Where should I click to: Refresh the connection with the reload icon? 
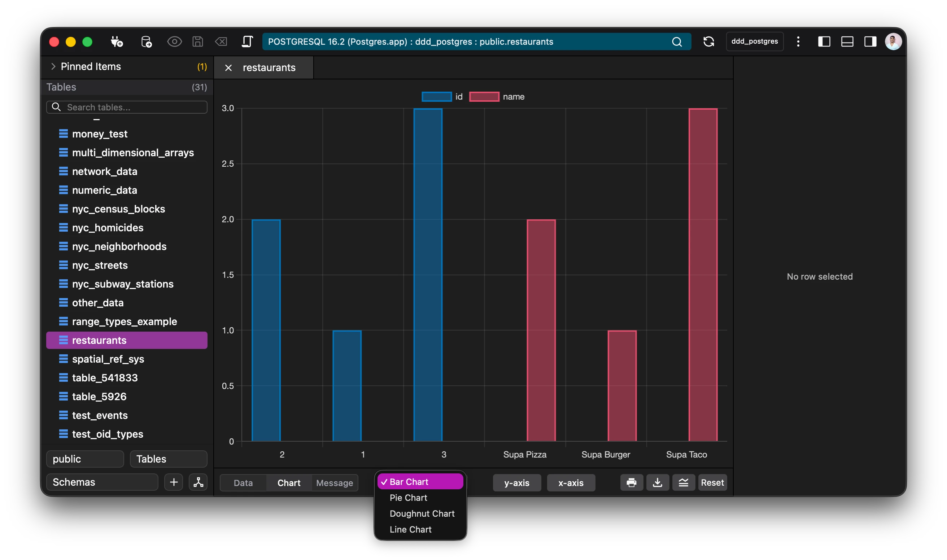click(709, 41)
